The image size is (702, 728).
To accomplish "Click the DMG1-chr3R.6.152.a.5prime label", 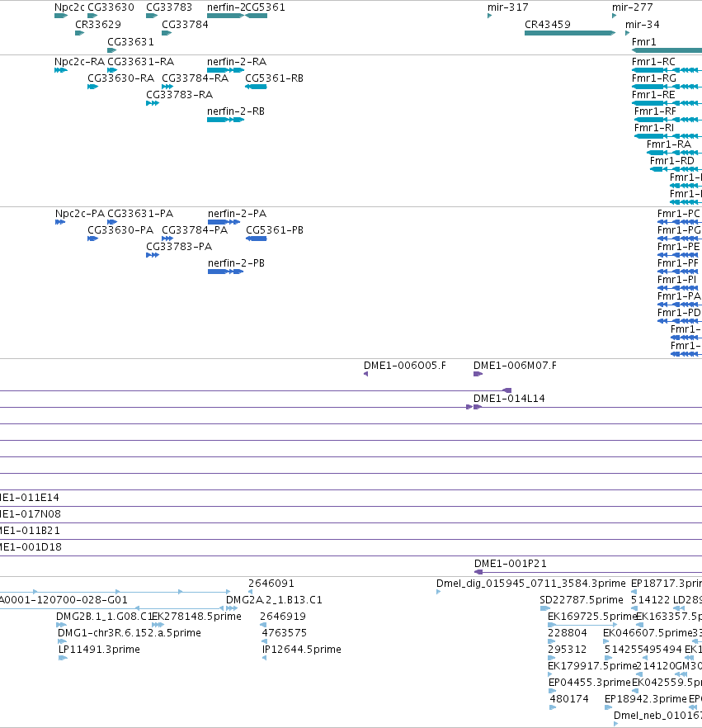I will click(129, 633).
